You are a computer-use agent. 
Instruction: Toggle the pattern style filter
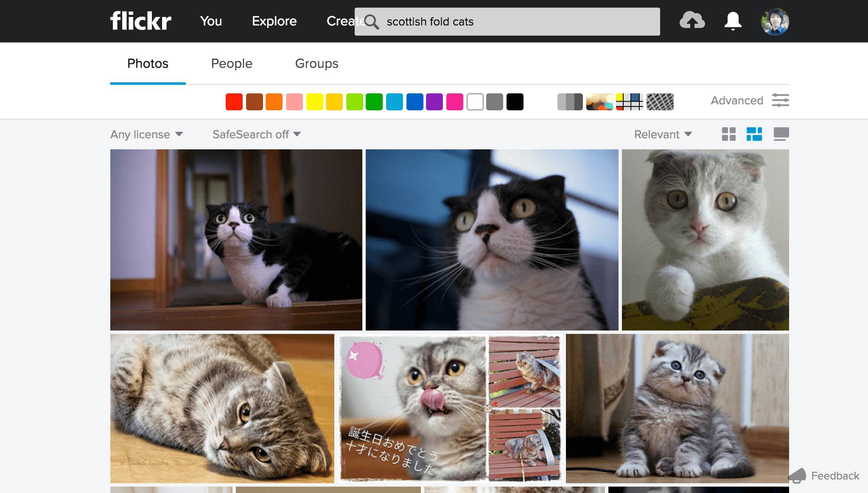[660, 102]
